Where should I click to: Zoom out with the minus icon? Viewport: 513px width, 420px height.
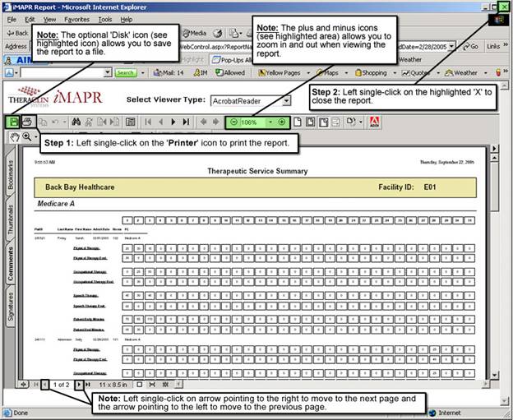pyautogui.click(x=233, y=122)
